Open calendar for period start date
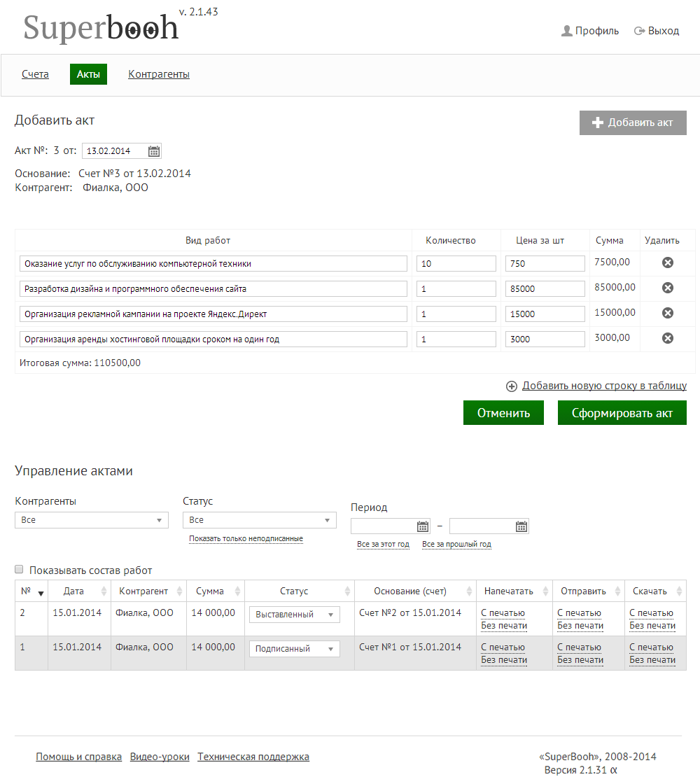 (x=423, y=526)
